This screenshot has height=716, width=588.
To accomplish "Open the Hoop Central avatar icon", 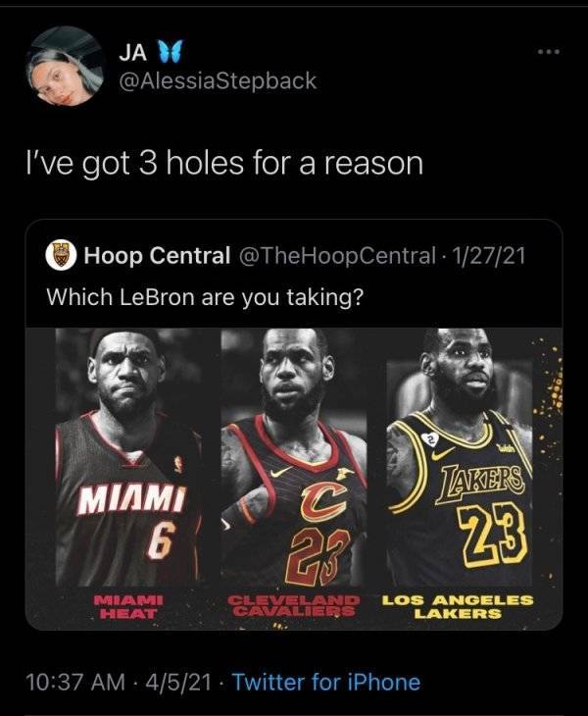I will (61, 256).
